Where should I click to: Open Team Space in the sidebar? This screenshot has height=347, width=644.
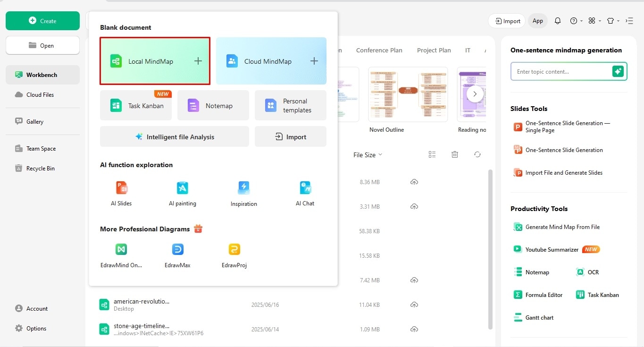click(x=42, y=148)
